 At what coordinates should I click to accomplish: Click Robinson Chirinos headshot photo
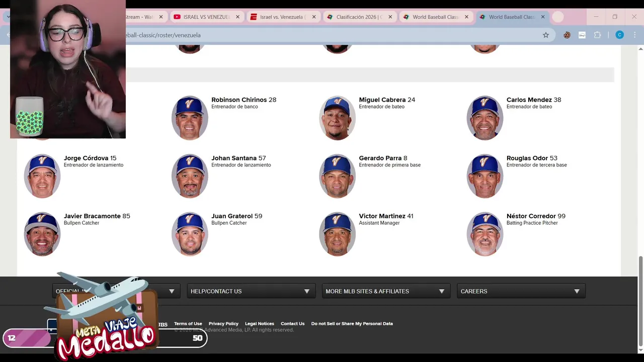click(x=190, y=118)
